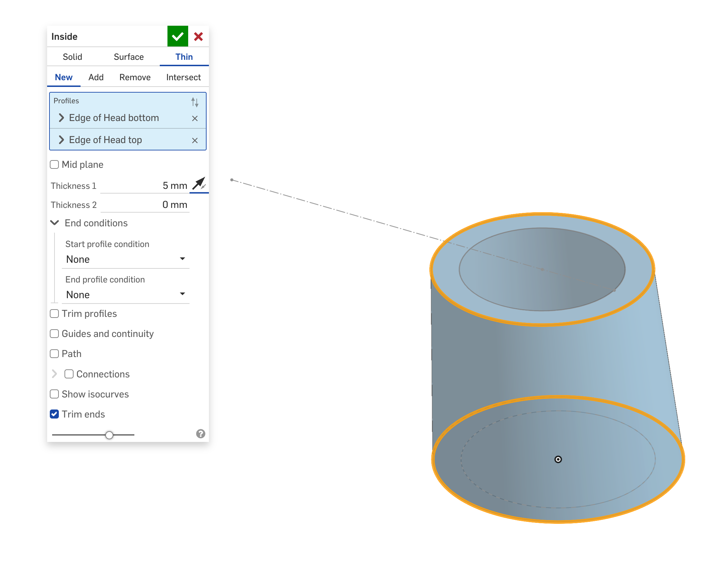
Task: Open help question mark icon
Action: pyautogui.click(x=201, y=434)
